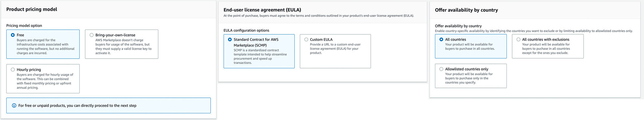This screenshot has height=120, width=644.
Task: Click the SCMP description text in card
Action: click(x=260, y=56)
